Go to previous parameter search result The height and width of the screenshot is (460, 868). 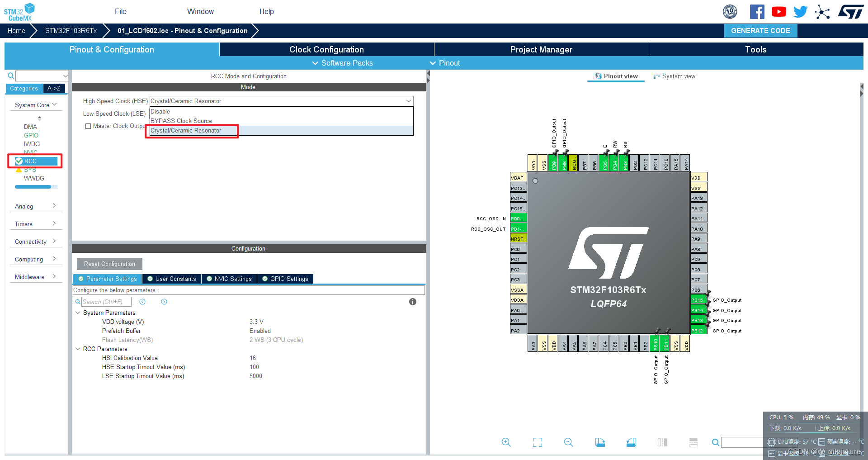point(142,302)
